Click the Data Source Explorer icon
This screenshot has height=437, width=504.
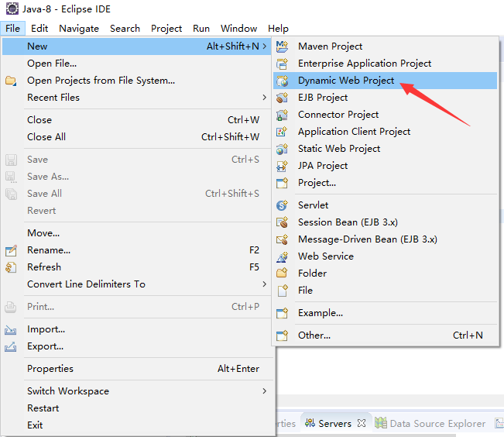pos(381,423)
